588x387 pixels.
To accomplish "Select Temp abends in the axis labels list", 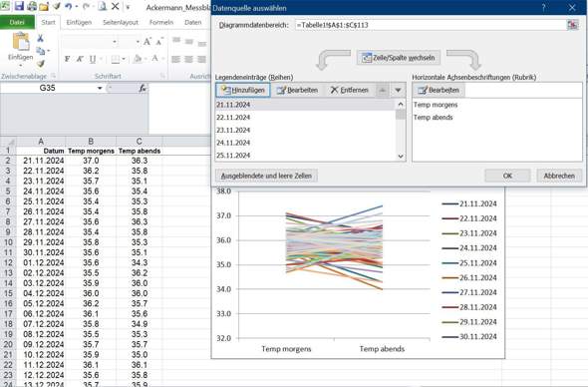I will 434,118.
